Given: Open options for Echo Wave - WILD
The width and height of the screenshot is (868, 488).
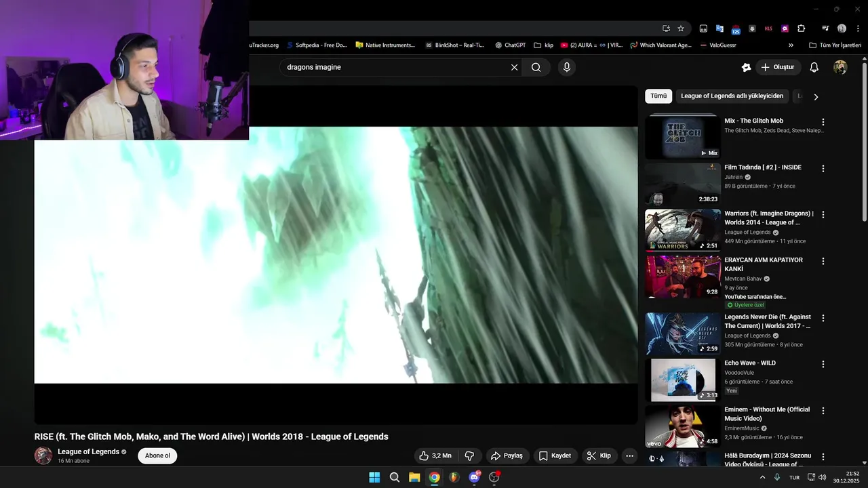Looking at the screenshot, I should [x=823, y=364].
